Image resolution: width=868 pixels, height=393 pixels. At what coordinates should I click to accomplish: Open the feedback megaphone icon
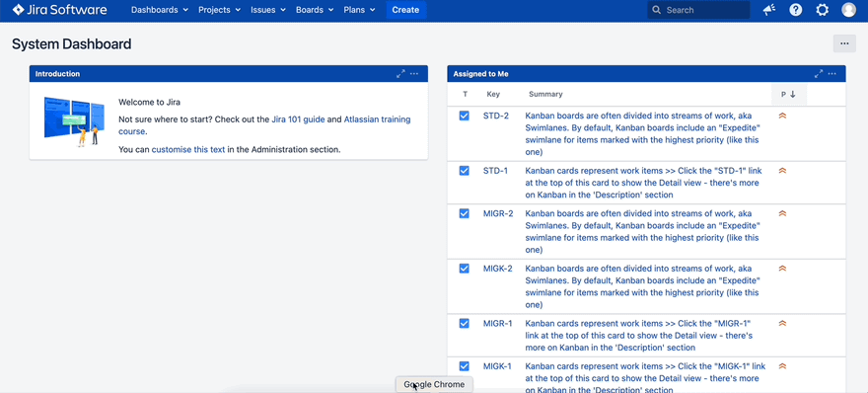pyautogui.click(x=769, y=10)
